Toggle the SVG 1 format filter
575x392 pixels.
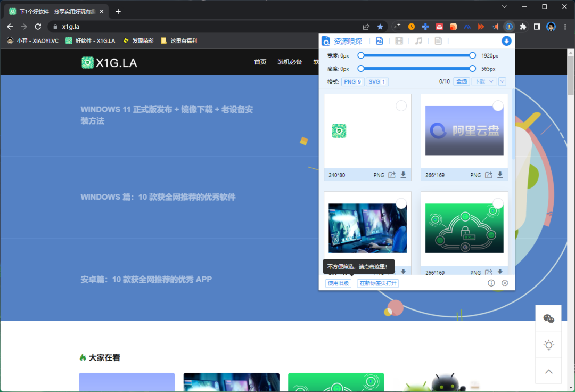[376, 82]
